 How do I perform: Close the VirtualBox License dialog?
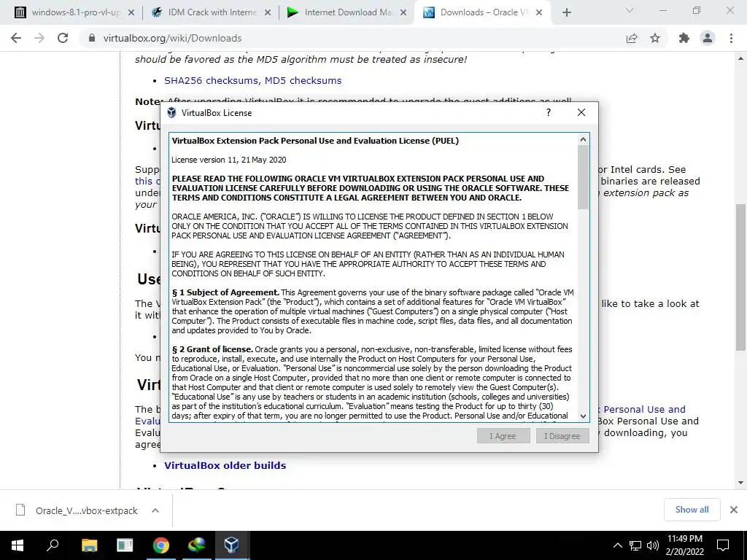click(581, 112)
